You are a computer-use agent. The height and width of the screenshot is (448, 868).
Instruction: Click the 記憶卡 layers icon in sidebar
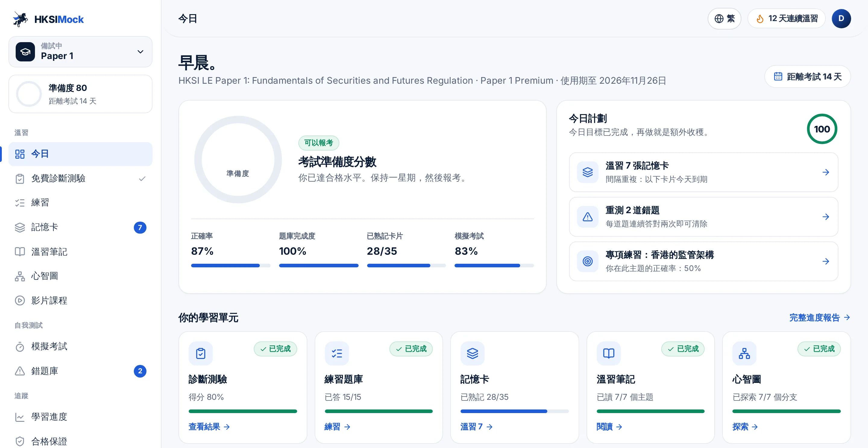point(20,228)
